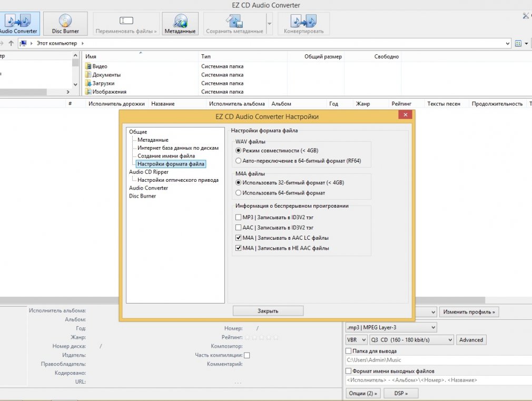Click the up-folder arrow in address bar
Screen dimensions: 532x401
pos(11,43)
